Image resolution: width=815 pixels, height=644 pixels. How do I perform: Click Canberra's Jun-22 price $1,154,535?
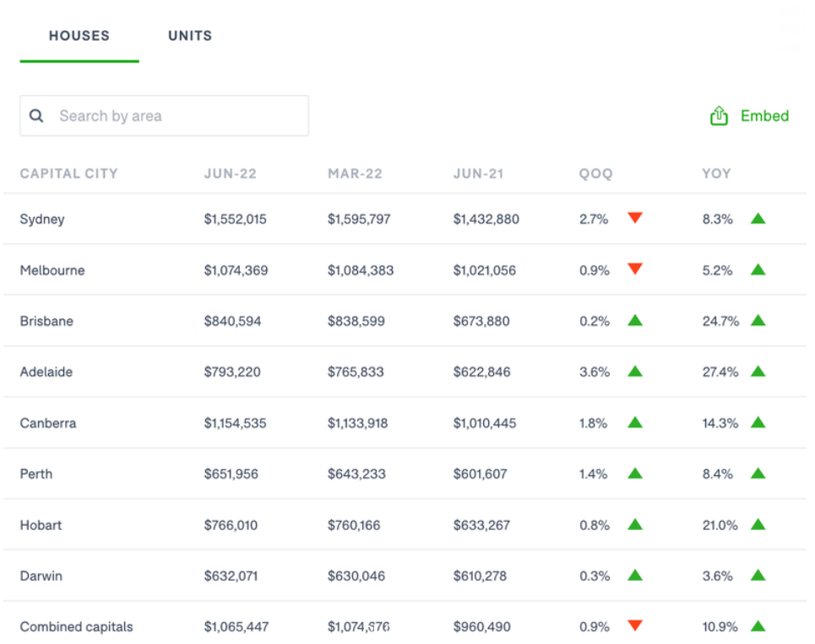(235, 423)
